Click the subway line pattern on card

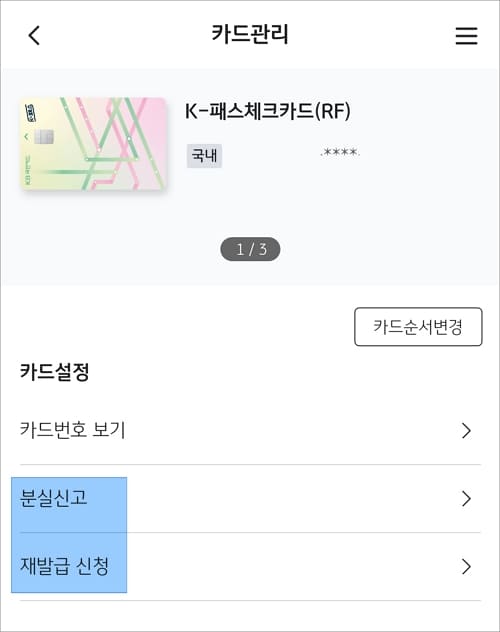coord(115,143)
